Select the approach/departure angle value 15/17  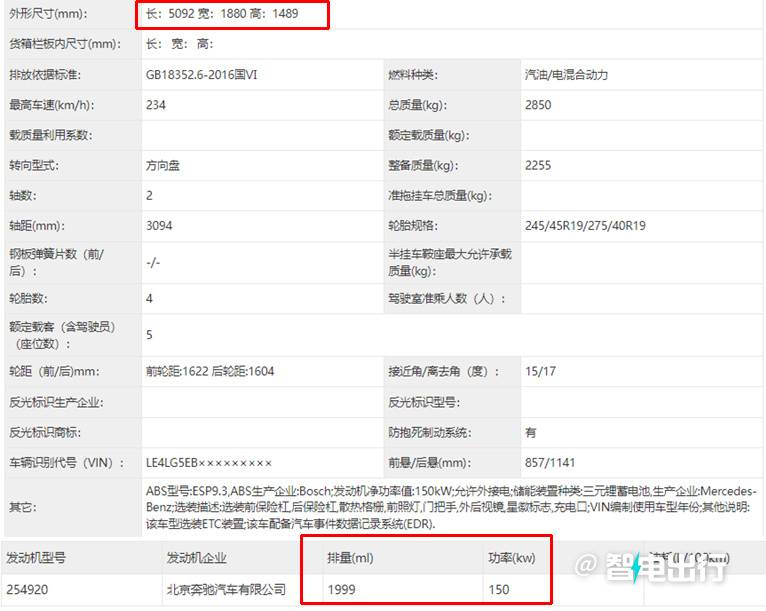(540, 371)
